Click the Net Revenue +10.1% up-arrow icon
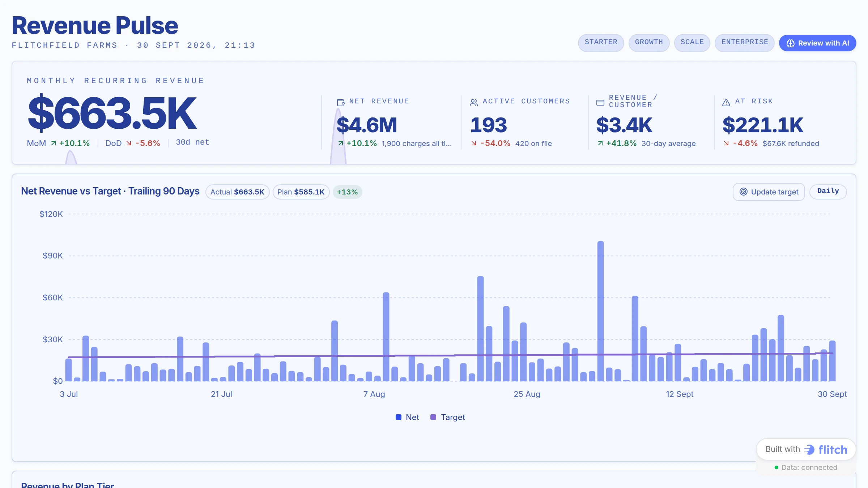Viewport: 868px width, 488px height. pos(341,143)
